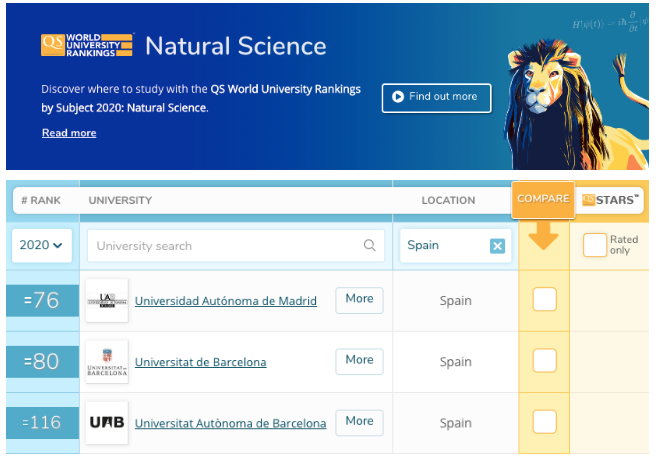Screen dimensions: 658x464
Task: Open the 2020 year dropdown
Action: tap(42, 245)
